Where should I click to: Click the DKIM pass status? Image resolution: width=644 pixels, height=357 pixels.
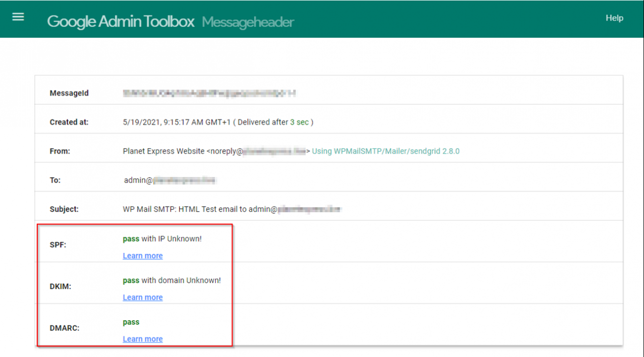pos(131,281)
